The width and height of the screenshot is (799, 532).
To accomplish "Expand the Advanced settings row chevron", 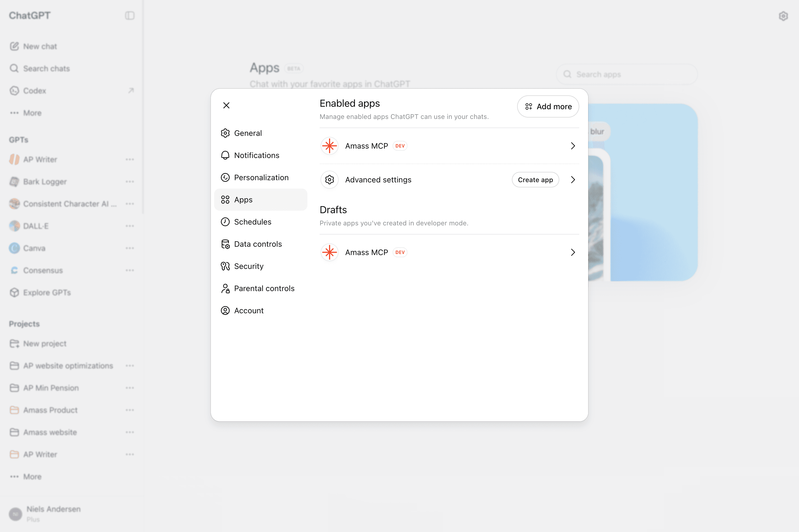I will tap(573, 180).
